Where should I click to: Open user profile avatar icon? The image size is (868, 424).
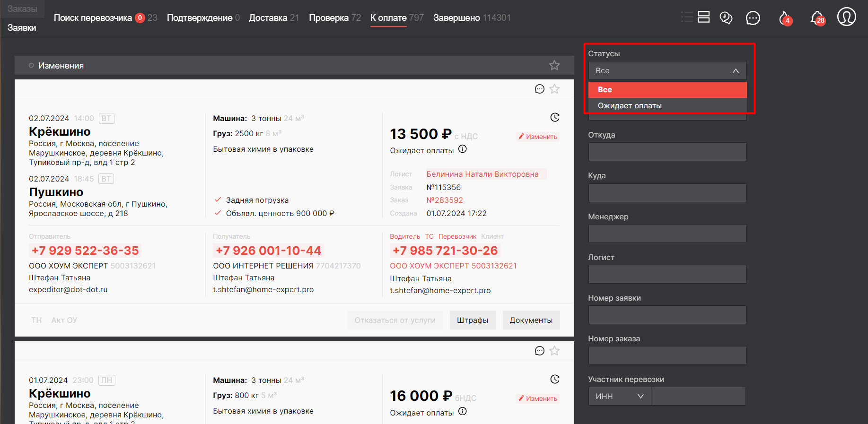(x=846, y=17)
